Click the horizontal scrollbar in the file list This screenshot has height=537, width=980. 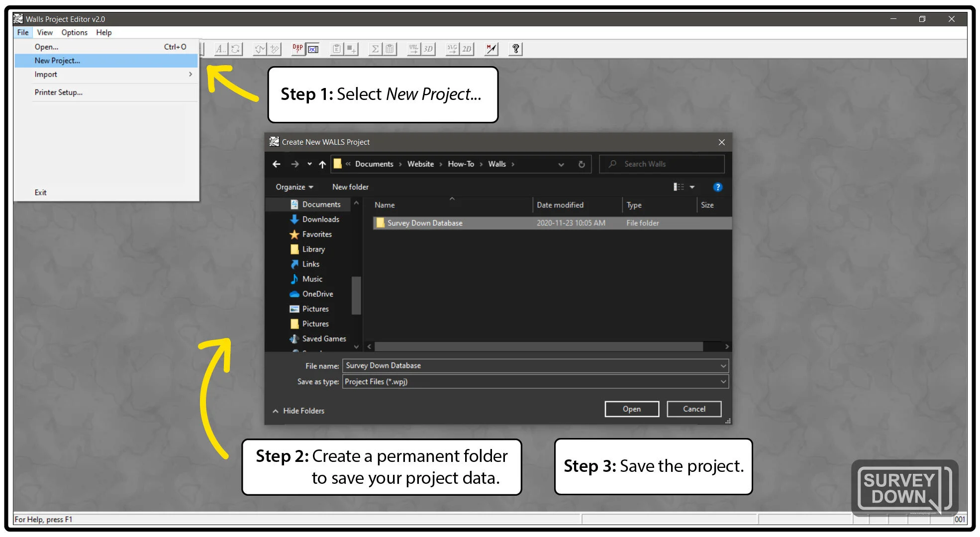point(538,347)
